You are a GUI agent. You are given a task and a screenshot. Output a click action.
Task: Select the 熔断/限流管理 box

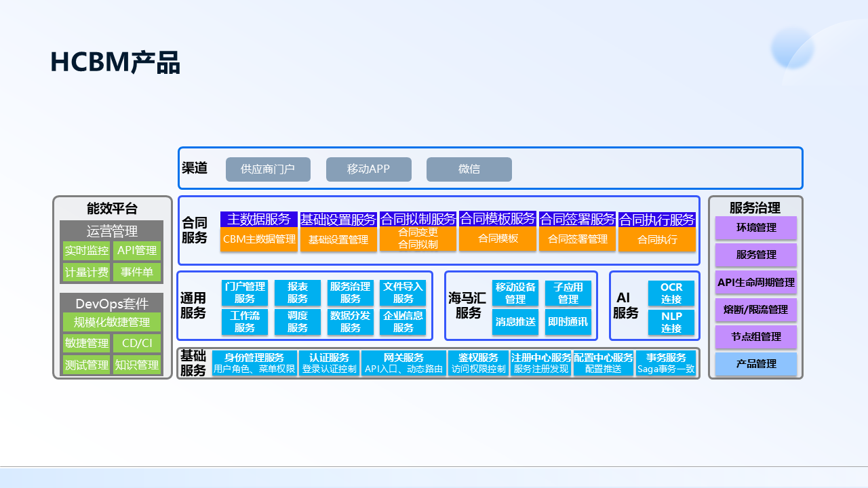click(x=756, y=310)
